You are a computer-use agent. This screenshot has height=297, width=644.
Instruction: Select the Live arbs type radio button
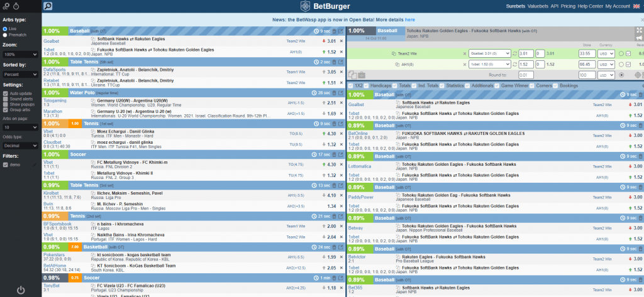5,29
